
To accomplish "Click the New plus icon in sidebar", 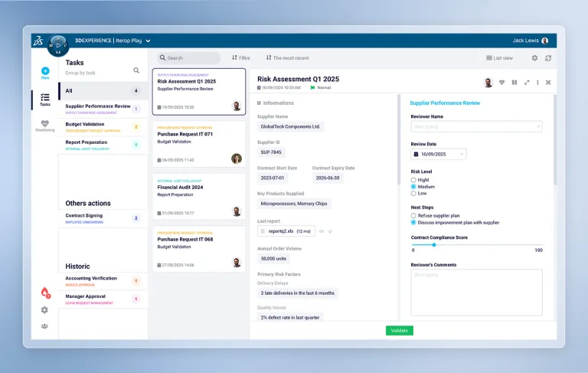I will pyautogui.click(x=45, y=70).
